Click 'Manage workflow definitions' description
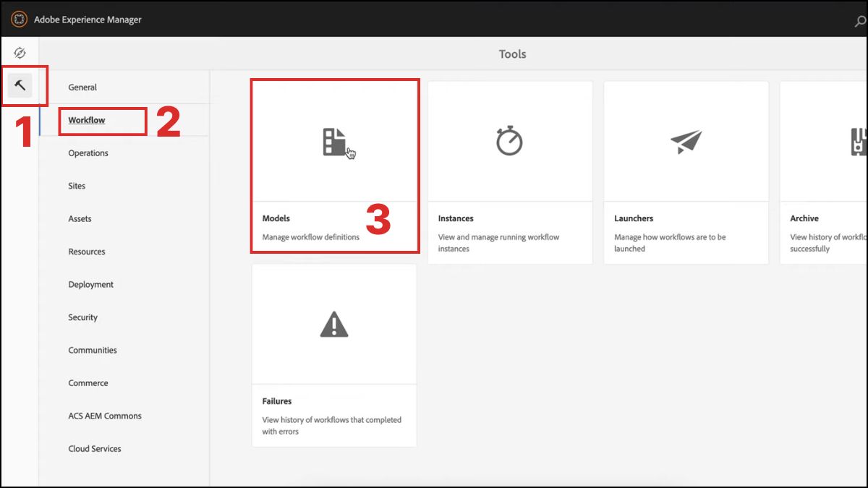 pyautogui.click(x=310, y=237)
